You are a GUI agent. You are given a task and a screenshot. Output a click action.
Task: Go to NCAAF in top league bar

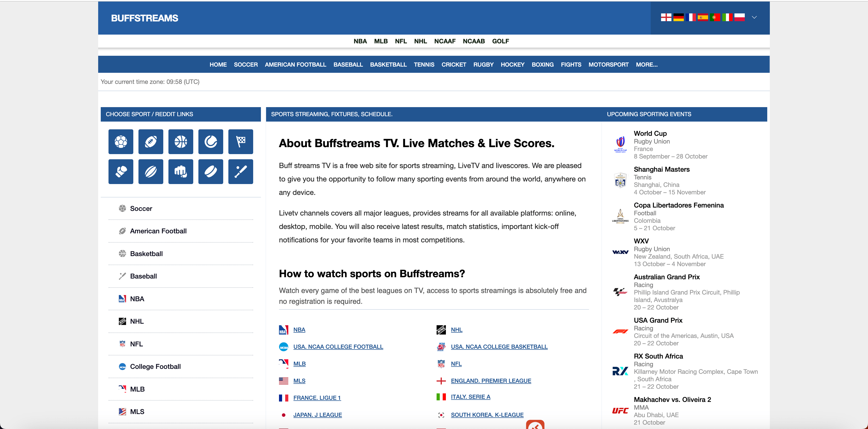point(444,41)
